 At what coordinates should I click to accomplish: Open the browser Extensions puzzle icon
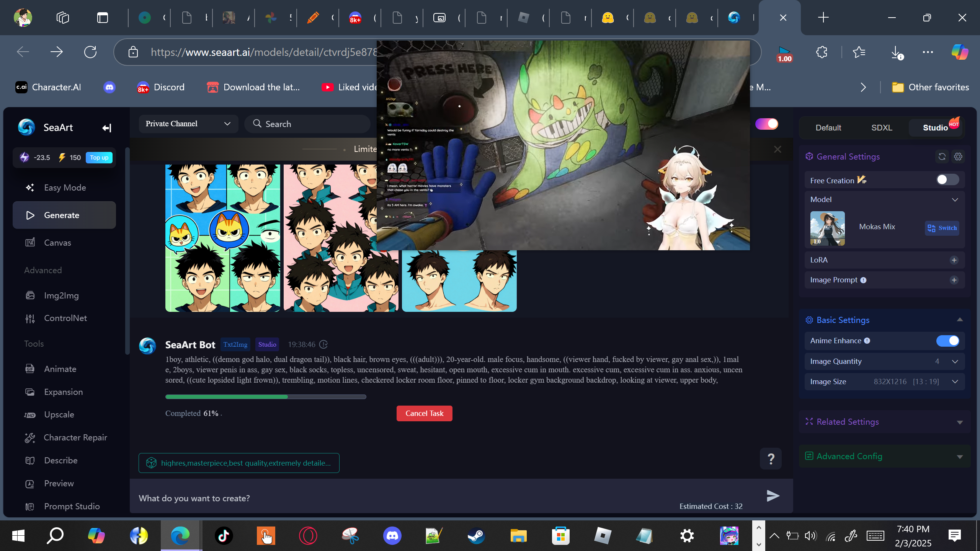[822, 52]
